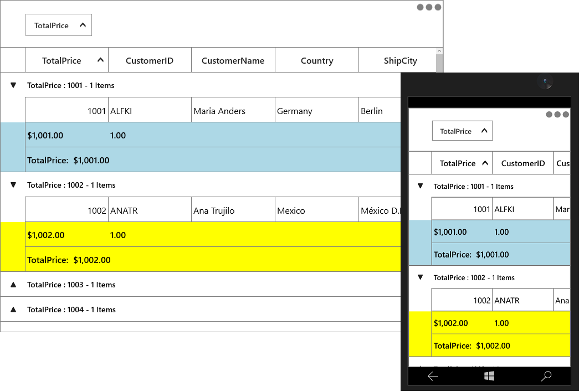Select the ALFKI cell in desktop grid
The image size is (579, 392).
pos(150,110)
